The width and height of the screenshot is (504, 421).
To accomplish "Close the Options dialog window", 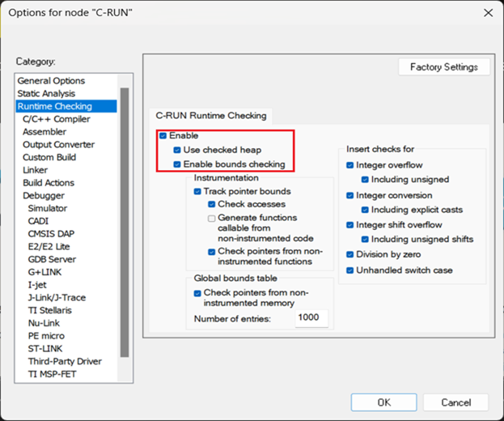I will 486,12.
